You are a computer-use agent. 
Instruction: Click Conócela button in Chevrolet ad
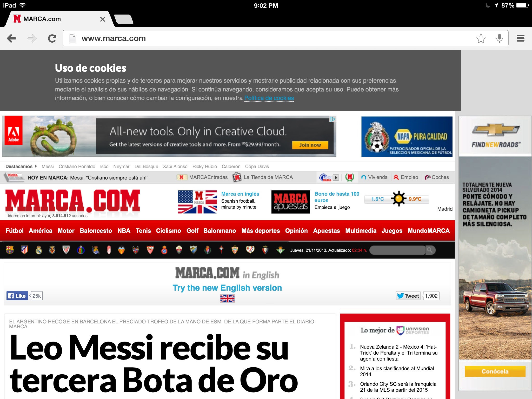tap(495, 371)
